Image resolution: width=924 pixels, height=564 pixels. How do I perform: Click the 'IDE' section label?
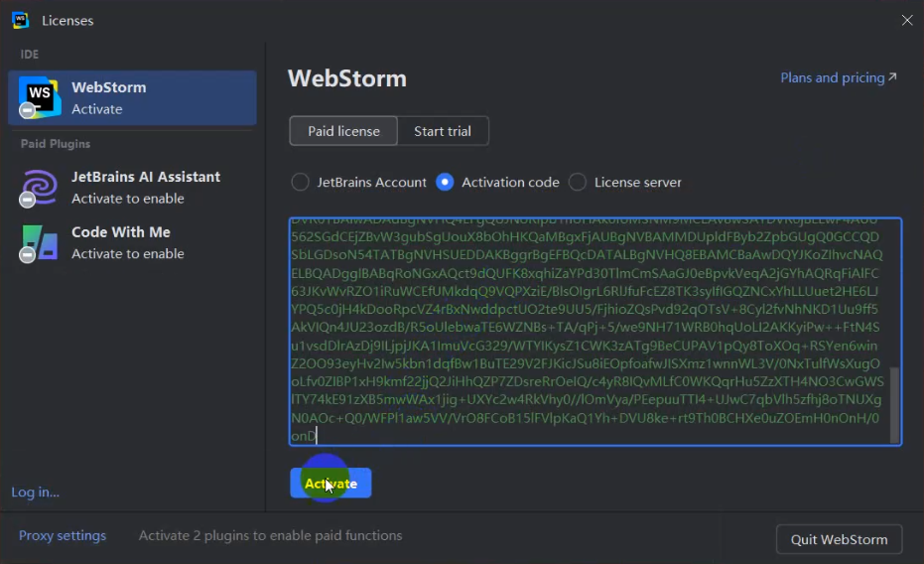(30, 55)
